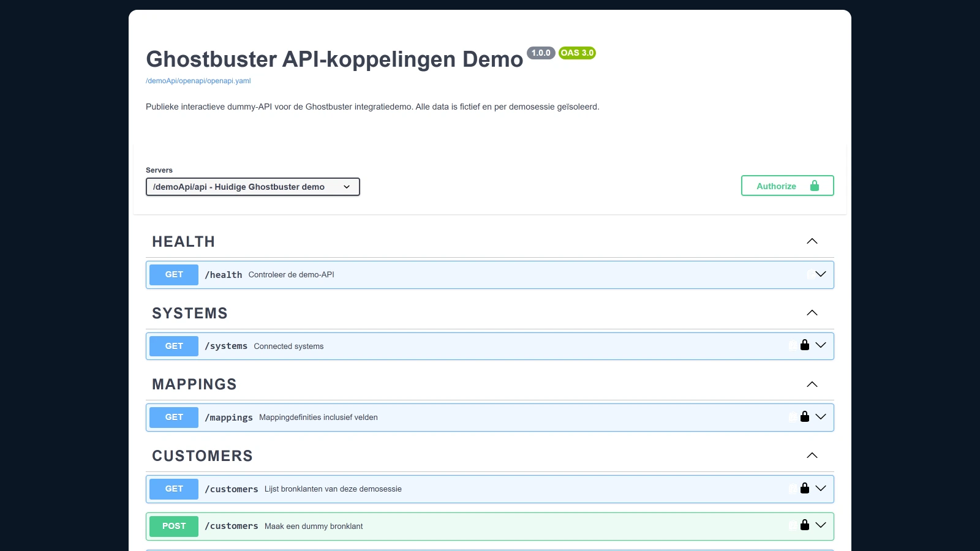Expand GET /mappings using its down arrow
Image resolution: width=980 pixels, height=551 pixels.
[x=821, y=417]
